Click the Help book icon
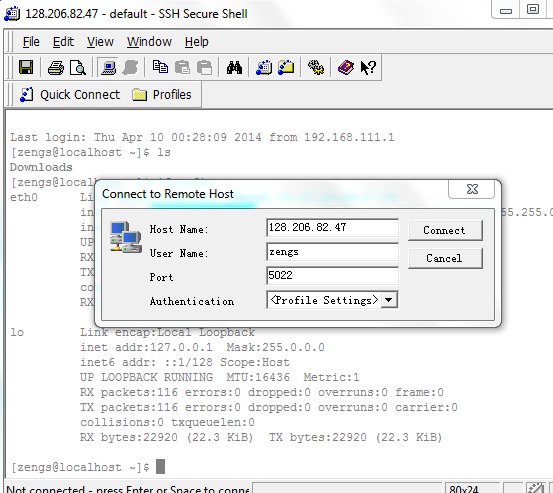 coord(346,67)
